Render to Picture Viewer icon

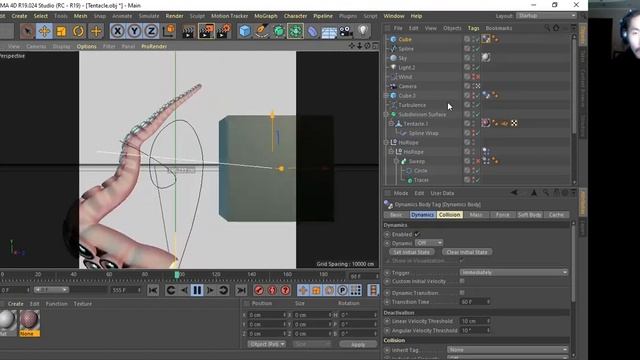[x=206, y=31]
